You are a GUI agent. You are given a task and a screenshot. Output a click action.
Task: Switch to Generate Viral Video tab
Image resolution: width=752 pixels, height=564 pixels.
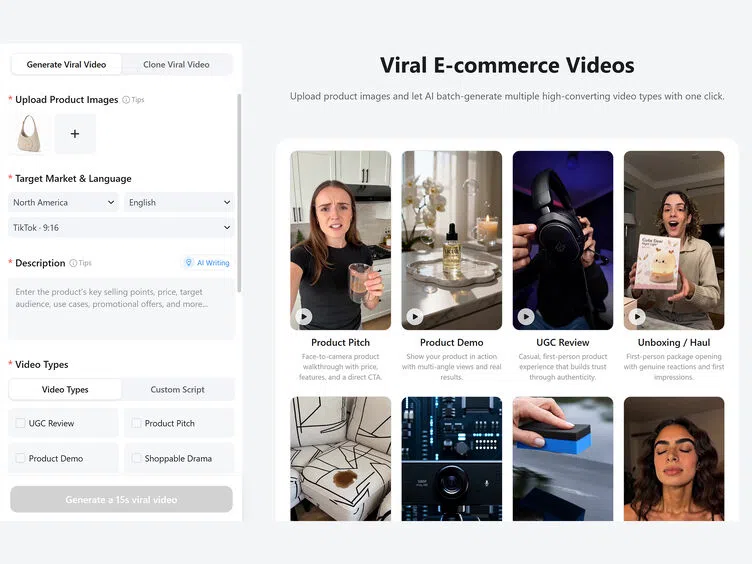[x=66, y=64]
